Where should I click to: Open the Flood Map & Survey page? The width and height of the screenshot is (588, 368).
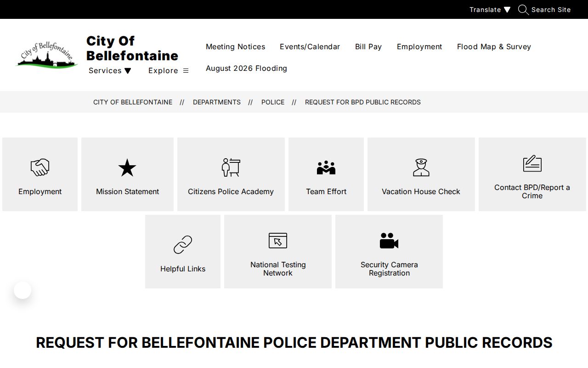point(494,46)
